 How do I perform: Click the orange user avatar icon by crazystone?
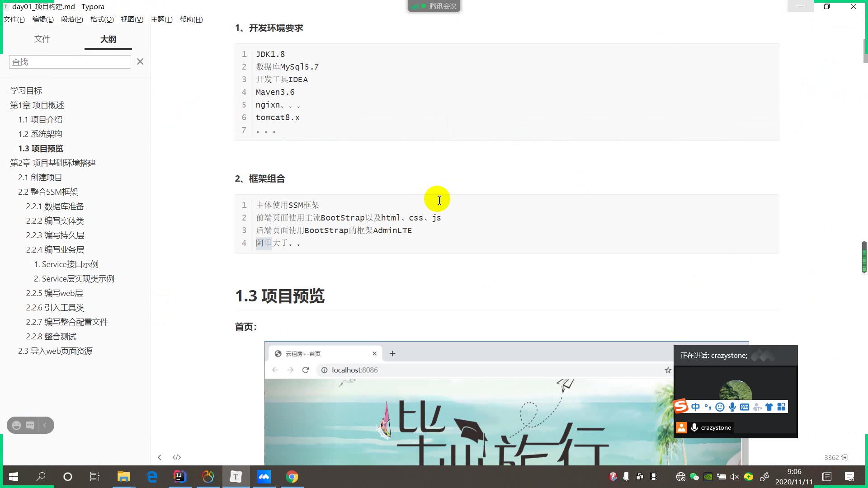[681, 427]
